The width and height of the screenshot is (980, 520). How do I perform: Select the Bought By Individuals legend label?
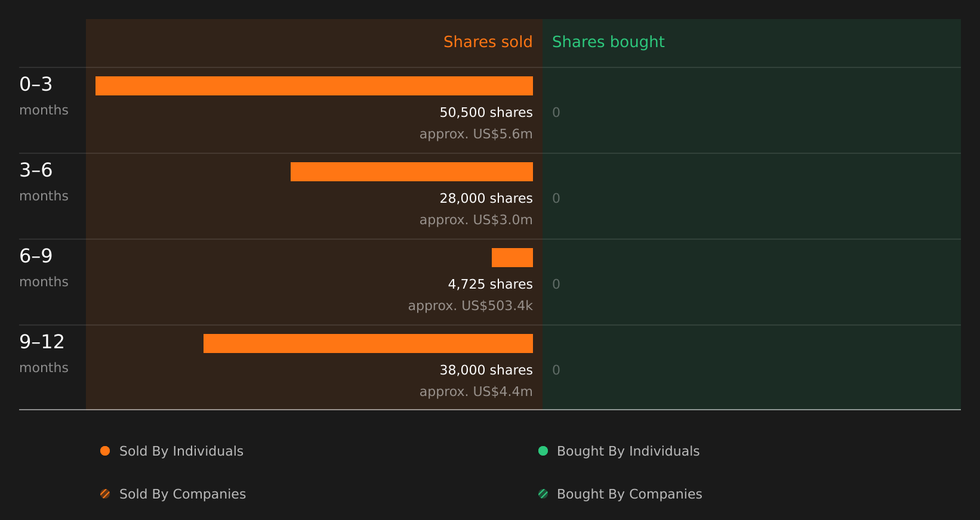[x=628, y=451]
